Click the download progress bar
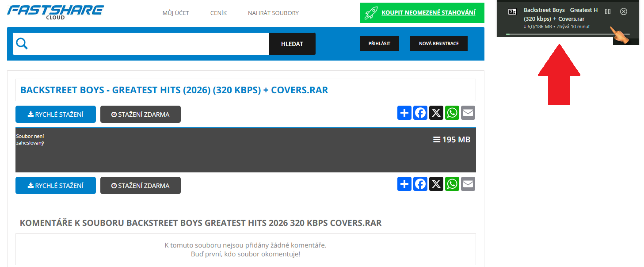The width and height of the screenshot is (644, 267). click(x=568, y=34)
